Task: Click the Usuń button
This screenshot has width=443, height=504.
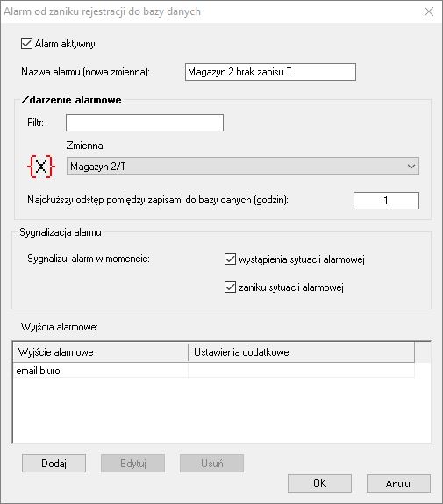Action: [211, 463]
